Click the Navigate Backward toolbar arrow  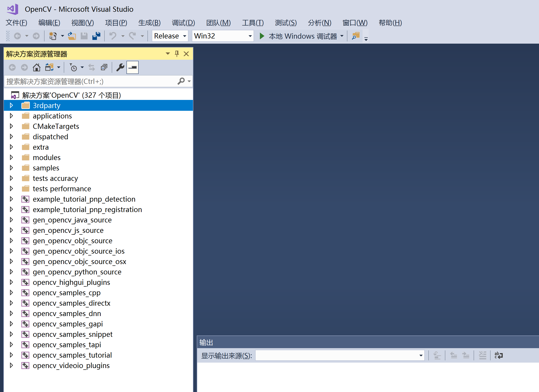(18, 36)
